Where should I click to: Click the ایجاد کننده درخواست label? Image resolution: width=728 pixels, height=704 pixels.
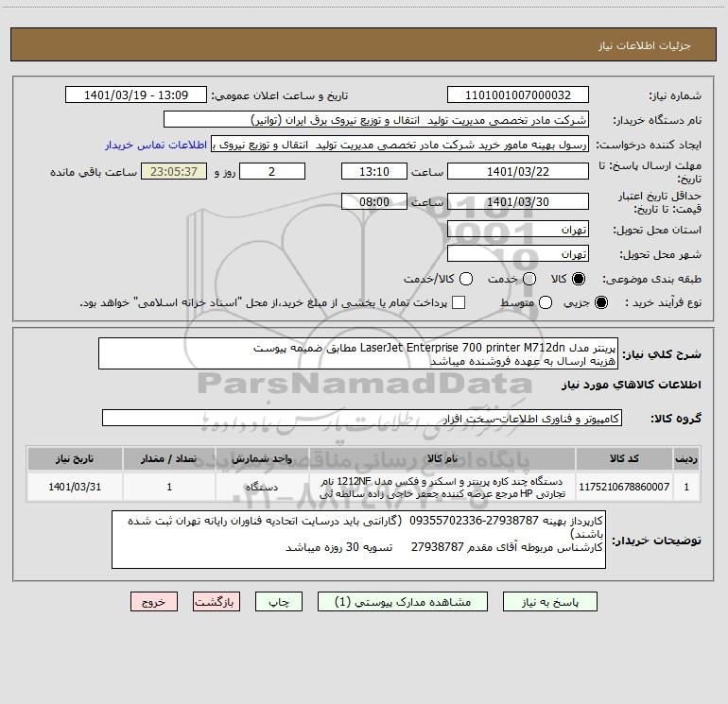coord(649,145)
